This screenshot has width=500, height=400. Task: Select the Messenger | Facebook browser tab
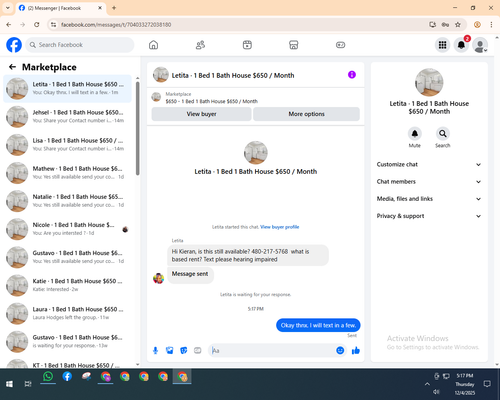pyautogui.click(x=60, y=8)
